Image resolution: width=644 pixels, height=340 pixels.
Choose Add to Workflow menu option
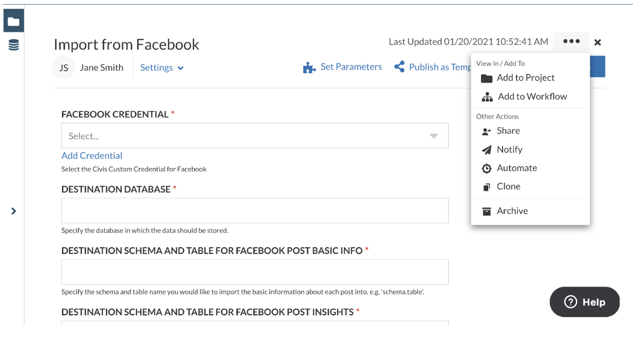click(x=532, y=96)
